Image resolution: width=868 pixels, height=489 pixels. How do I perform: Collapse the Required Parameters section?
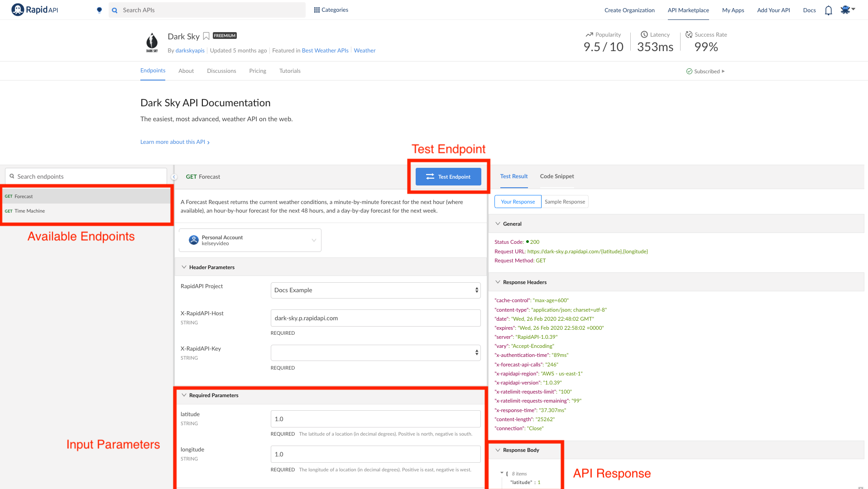(184, 395)
